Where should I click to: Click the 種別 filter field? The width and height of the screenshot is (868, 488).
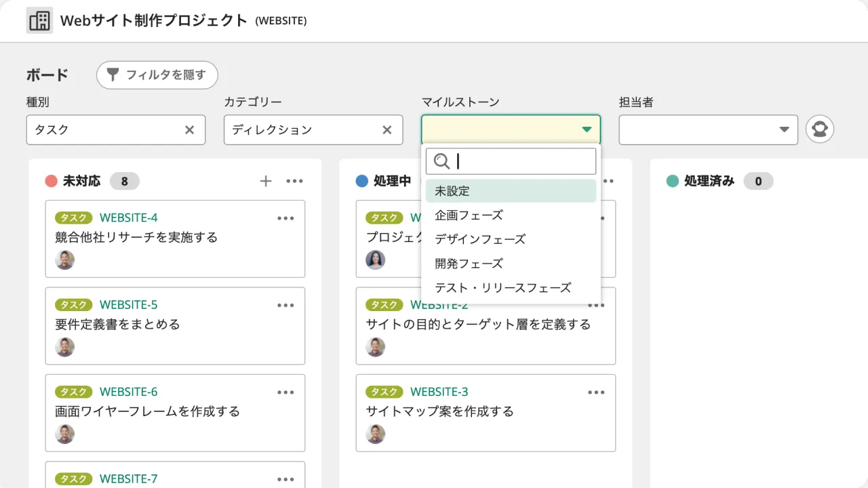click(116, 129)
